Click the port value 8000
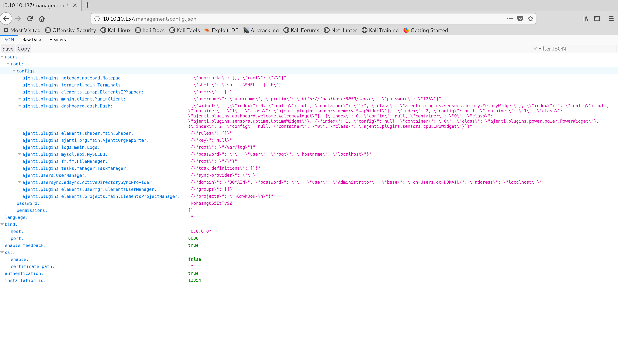 (193, 238)
